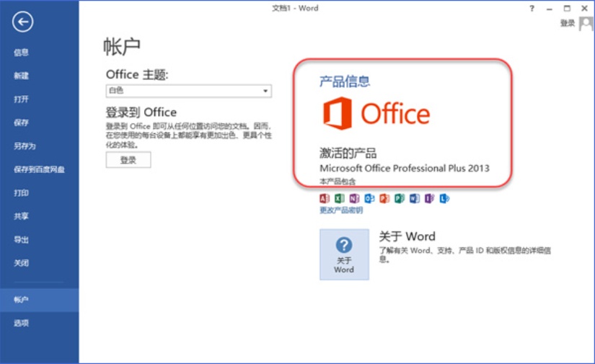Screen dimensions: 595x364
Task: Click the 激活的产品 label
Action: pyautogui.click(x=348, y=154)
